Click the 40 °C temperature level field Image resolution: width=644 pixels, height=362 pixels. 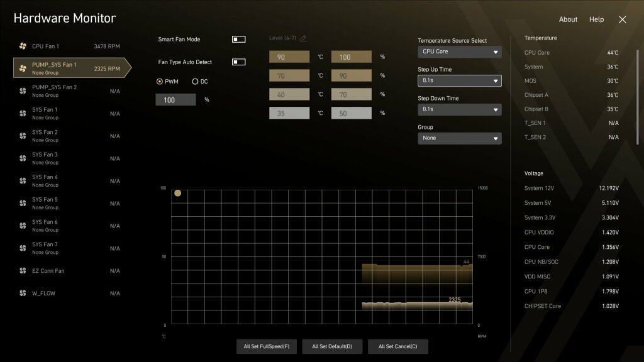pos(289,94)
